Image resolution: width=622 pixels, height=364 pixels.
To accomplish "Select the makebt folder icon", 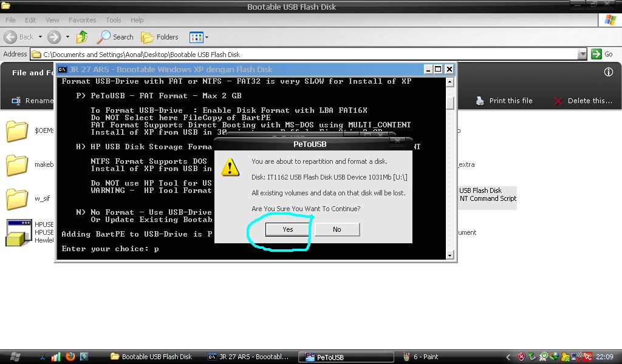I will 17,165.
